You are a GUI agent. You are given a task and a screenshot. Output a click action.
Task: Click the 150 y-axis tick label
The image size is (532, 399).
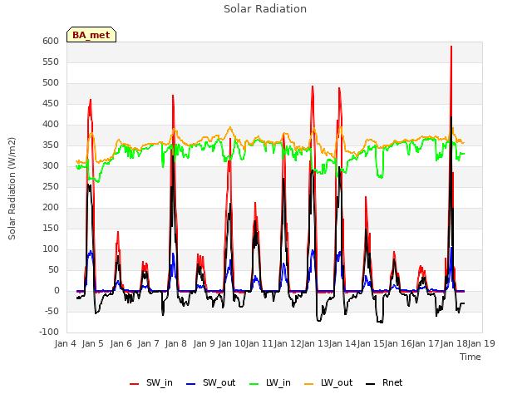51,228
